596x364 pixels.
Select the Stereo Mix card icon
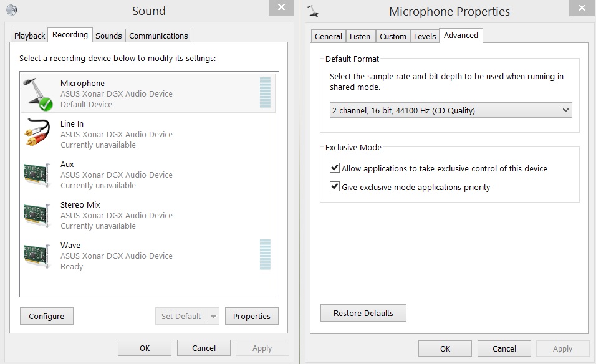point(37,215)
